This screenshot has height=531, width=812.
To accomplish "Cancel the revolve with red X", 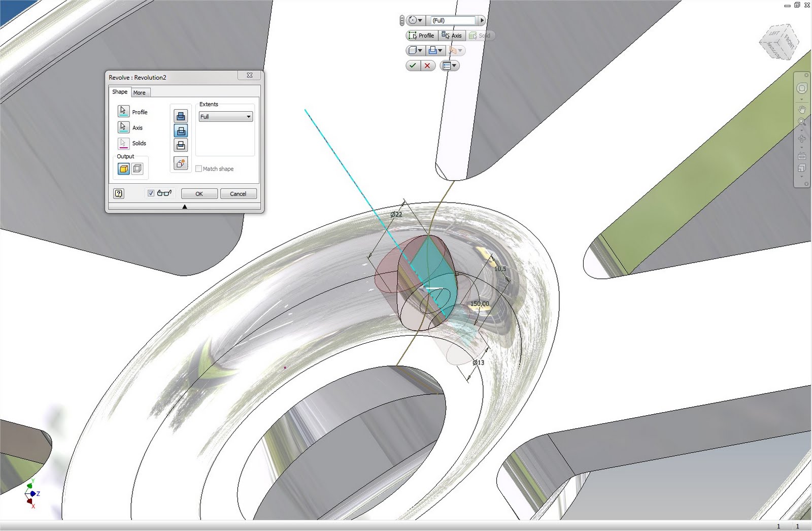I will (x=428, y=65).
